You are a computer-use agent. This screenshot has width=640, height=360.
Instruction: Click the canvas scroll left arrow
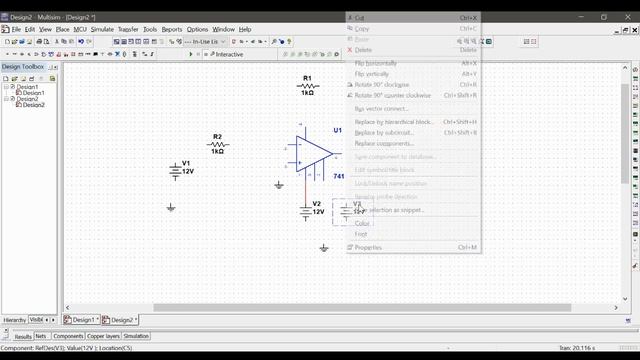click(x=68, y=307)
